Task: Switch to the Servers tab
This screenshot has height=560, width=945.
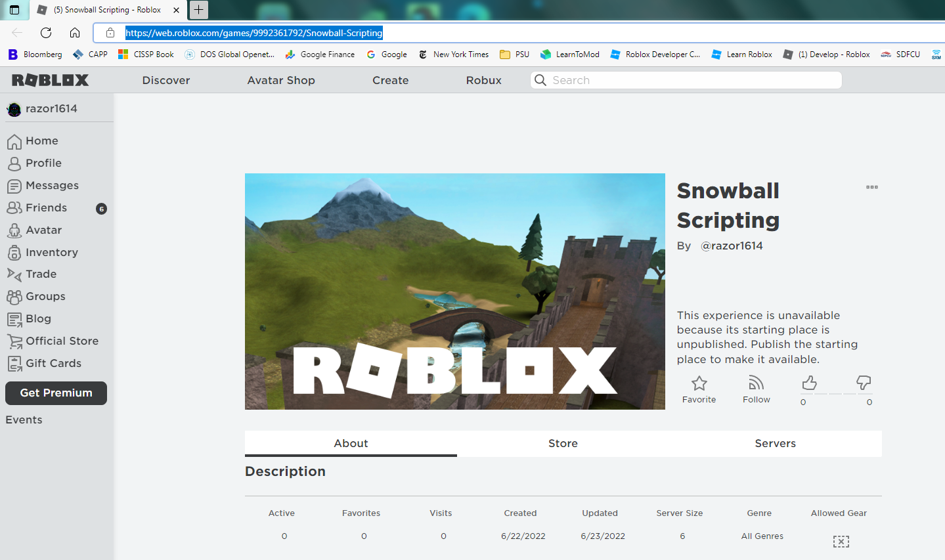Action: click(x=775, y=443)
